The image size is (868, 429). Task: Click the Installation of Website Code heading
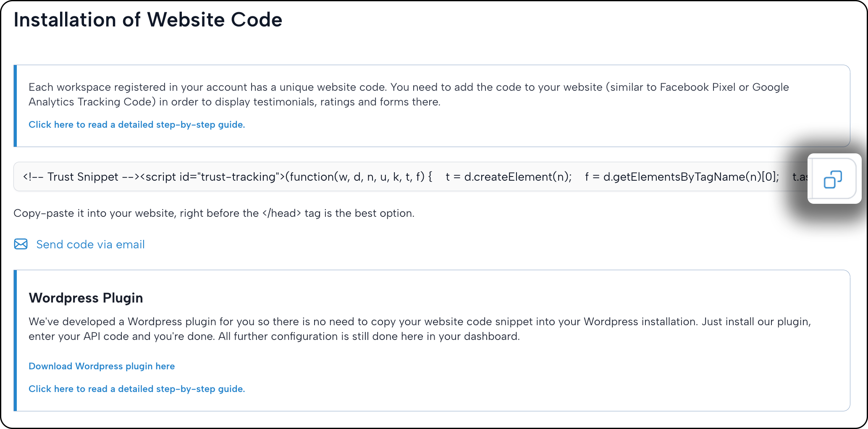[x=148, y=20]
